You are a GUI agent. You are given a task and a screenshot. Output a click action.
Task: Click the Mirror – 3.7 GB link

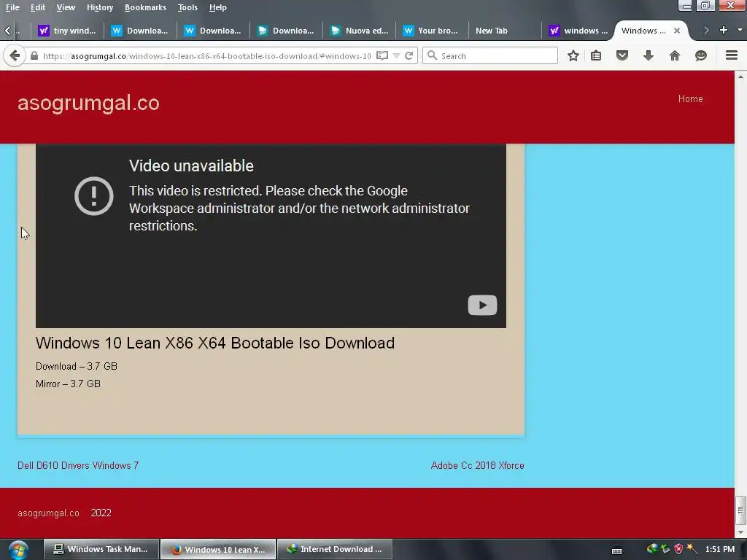coord(68,384)
